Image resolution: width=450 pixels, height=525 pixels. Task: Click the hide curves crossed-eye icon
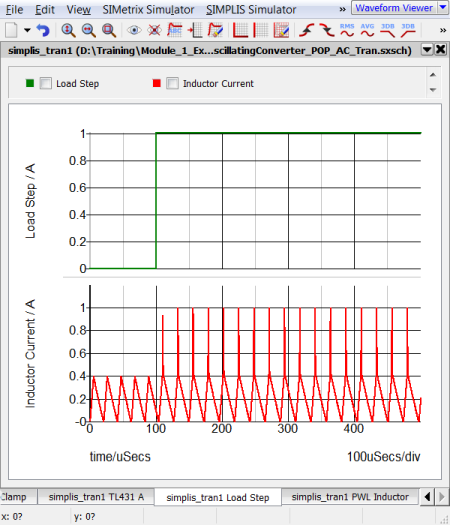pyautogui.click(x=154, y=30)
